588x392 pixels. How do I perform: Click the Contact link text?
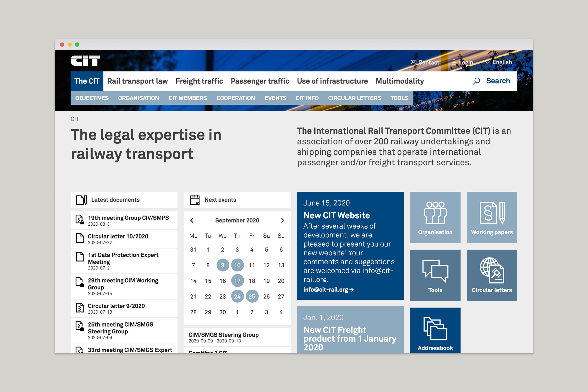click(x=429, y=62)
